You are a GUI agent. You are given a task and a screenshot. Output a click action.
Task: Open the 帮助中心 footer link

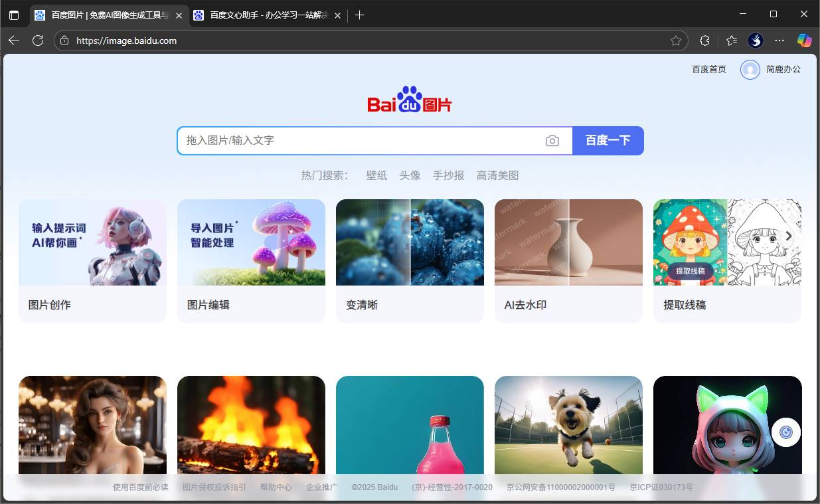[x=276, y=487]
